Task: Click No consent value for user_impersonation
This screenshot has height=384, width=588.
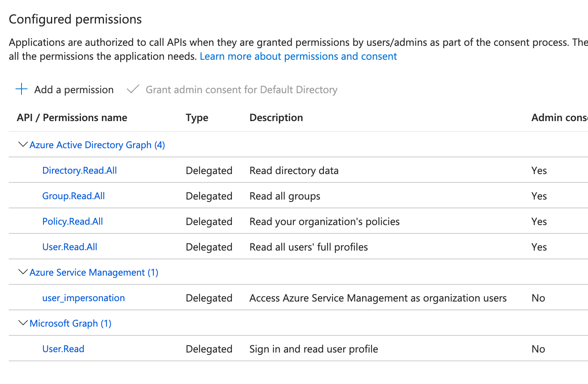Action: click(538, 298)
